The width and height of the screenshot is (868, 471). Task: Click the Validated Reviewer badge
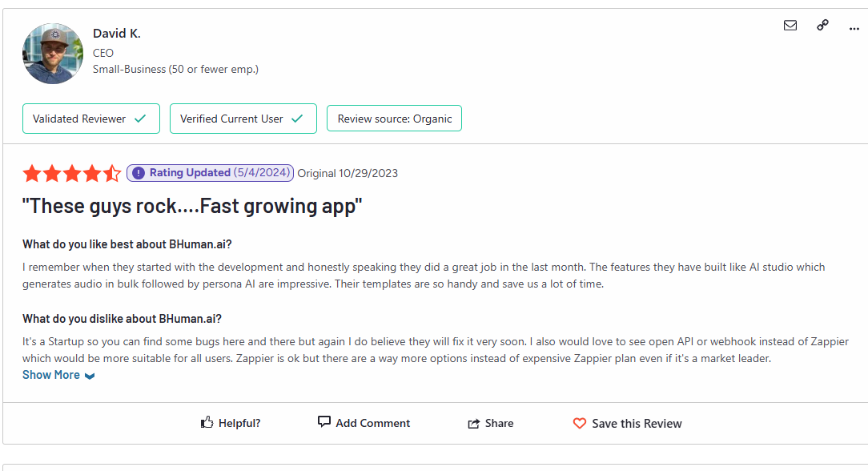[91, 119]
